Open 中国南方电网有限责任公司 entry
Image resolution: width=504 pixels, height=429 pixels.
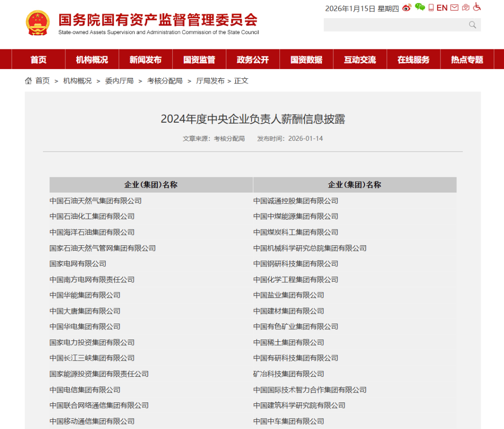pyautogui.click(x=92, y=280)
